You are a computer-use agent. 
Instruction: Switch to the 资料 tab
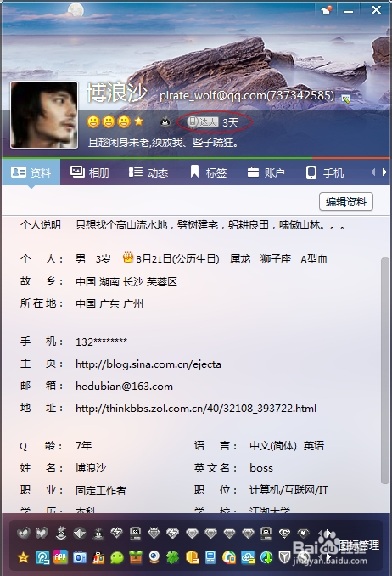31,172
